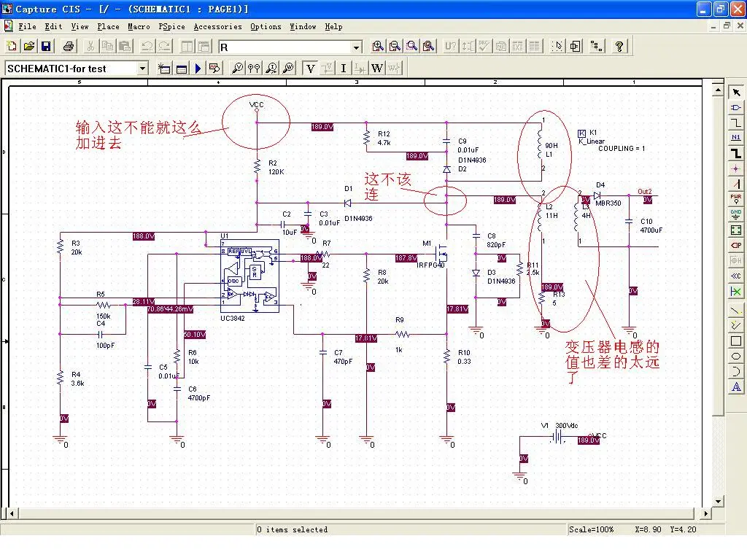Click the vertical scrollbar up arrow
Screen dimensions: 747x560
tap(718, 90)
